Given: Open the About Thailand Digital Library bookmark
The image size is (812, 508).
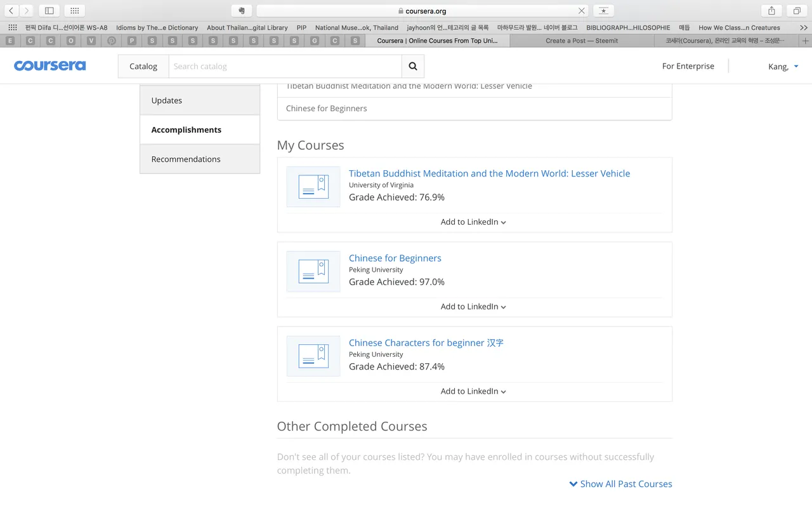Looking at the screenshot, I should tap(247, 27).
